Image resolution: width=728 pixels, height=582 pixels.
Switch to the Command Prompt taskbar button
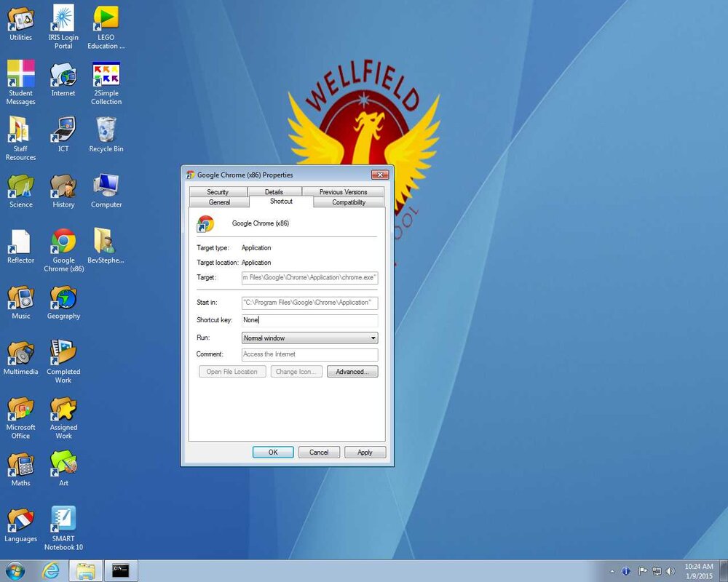pyautogui.click(x=121, y=571)
